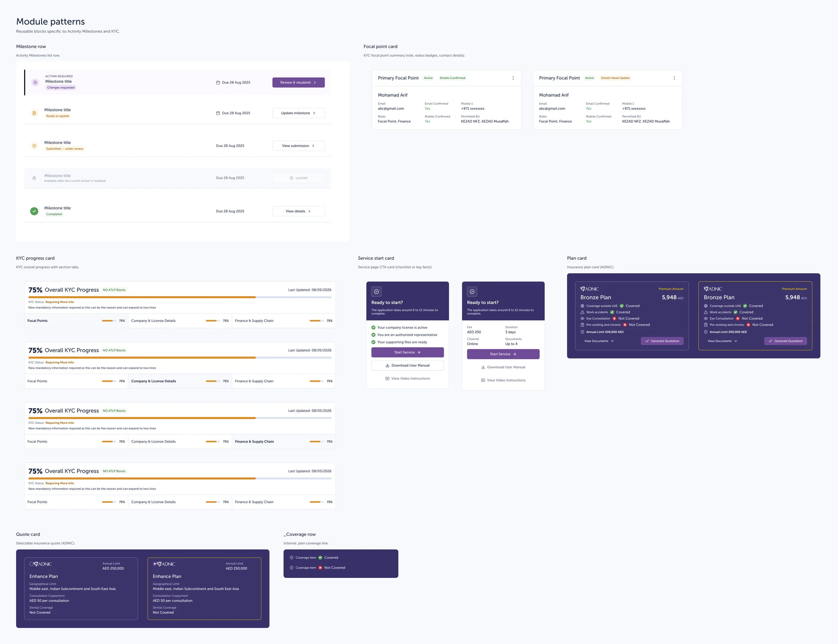Select Finance & Supply Chain tab where Focal Points is active
This screenshot has width=838, height=644.
coord(284,321)
